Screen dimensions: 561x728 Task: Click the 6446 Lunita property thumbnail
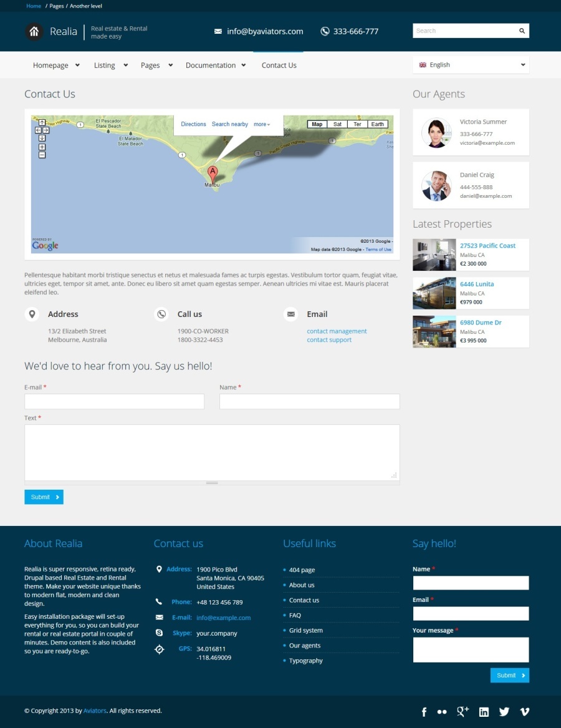coord(434,293)
